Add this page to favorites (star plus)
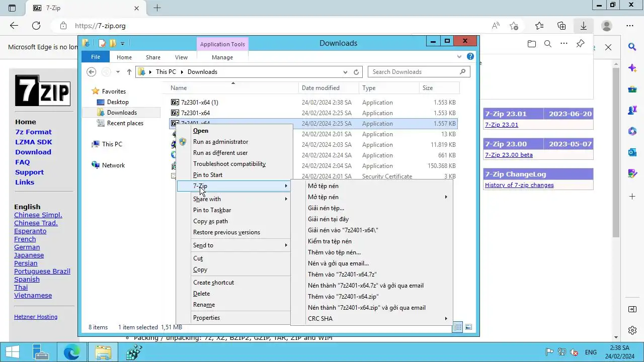 click(x=514, y=26)
